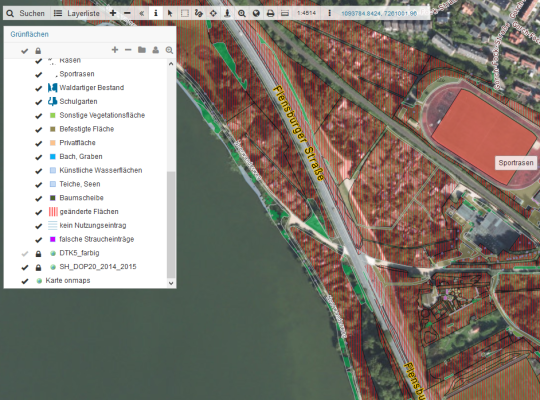540x400 pixels.
Task: Toggle kein Nutzungseintrag checkmark
Action: 39,226
